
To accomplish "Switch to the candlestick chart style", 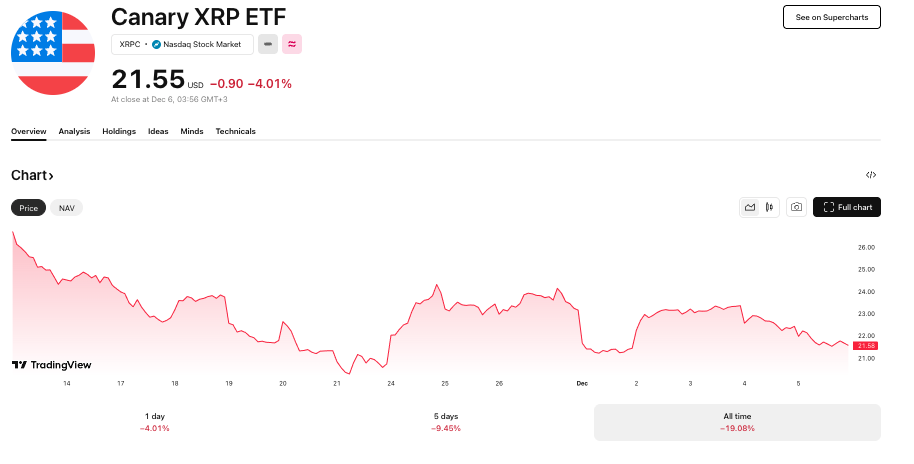I will pyautogui.click(x=769, y=207).
